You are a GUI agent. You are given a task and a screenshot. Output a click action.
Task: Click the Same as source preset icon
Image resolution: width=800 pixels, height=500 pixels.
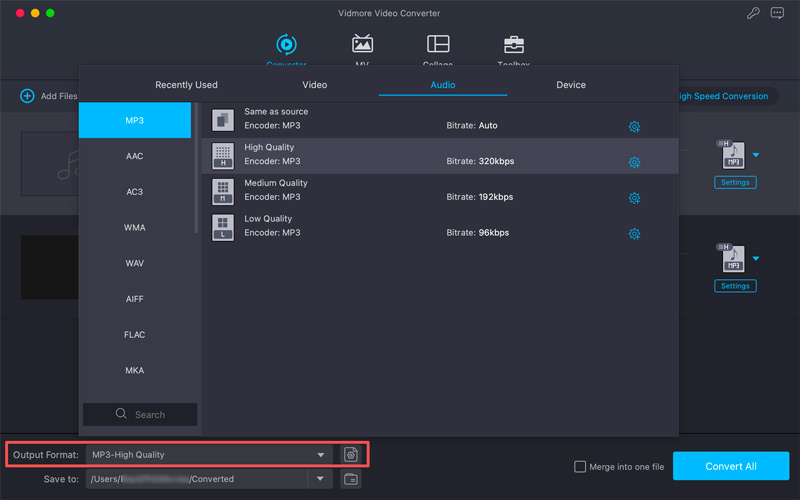pos(223,120)
